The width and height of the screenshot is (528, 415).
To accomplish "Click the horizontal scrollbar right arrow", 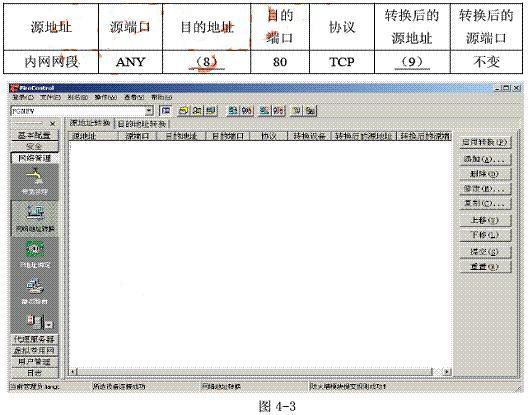I will click(x=447, y=372).
